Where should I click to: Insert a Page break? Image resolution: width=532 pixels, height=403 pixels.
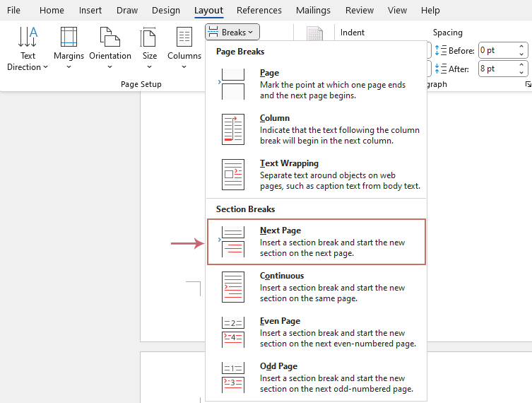pos(317,84)
